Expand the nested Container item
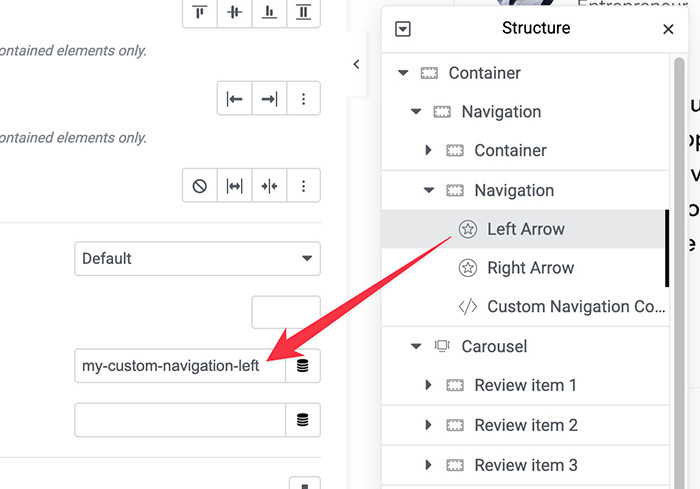The image size is (700, 489). coord(429,150)
